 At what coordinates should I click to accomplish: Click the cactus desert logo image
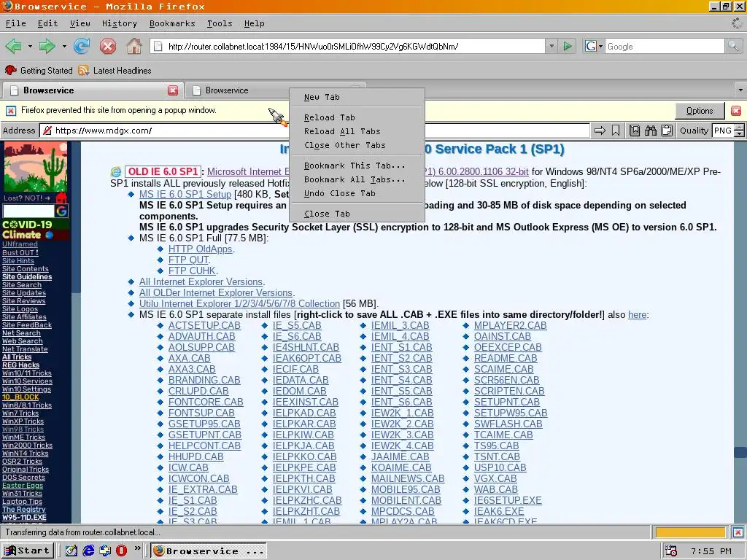[x=36, y=167]
